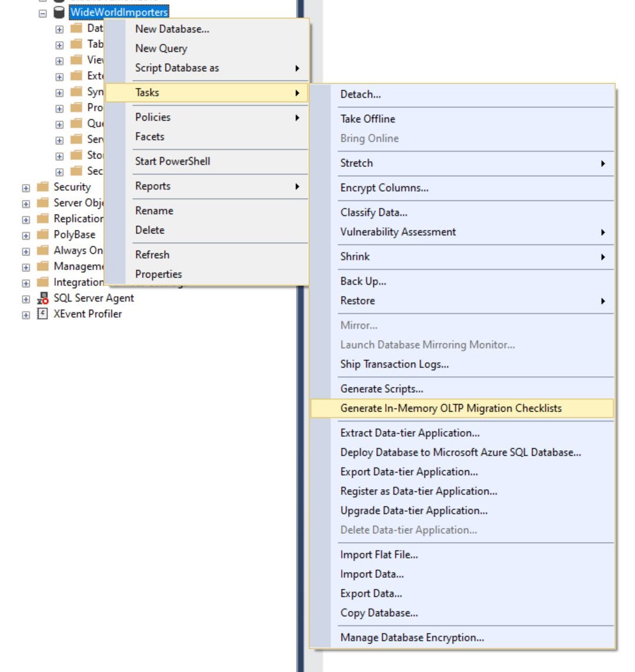This screenshot has width=635, height=672.
Task: Open the Vulnerability Assessment submenu
Action: [x=462, y=232]
